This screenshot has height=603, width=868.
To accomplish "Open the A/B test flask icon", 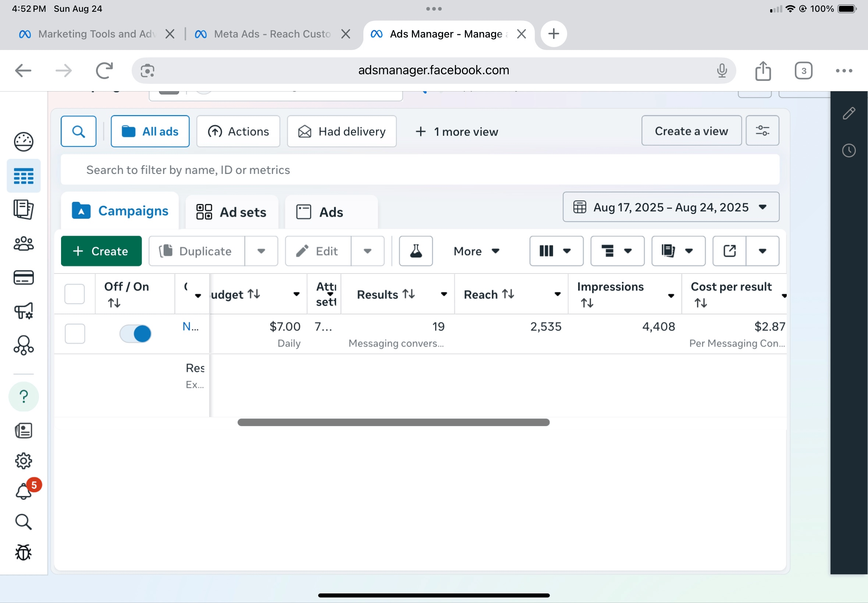I will pyautogui.click(x=416, y=251).
